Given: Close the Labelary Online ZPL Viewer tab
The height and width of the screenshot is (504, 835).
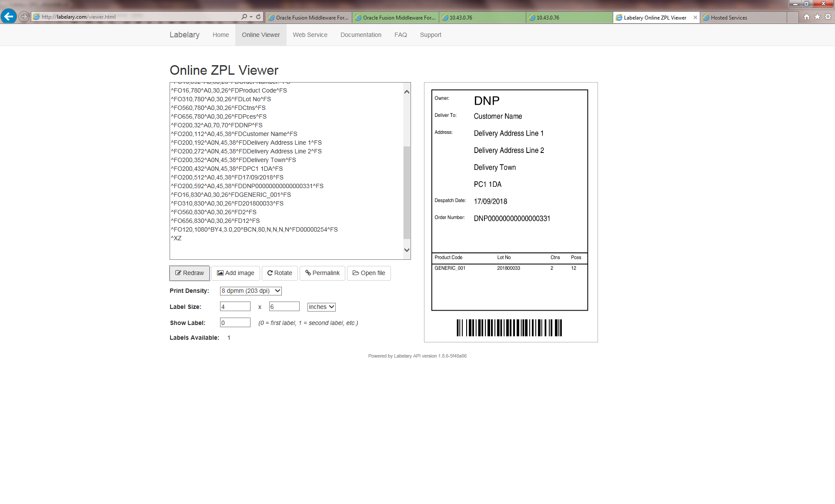Looking at the screenshot, I should 695,17.
